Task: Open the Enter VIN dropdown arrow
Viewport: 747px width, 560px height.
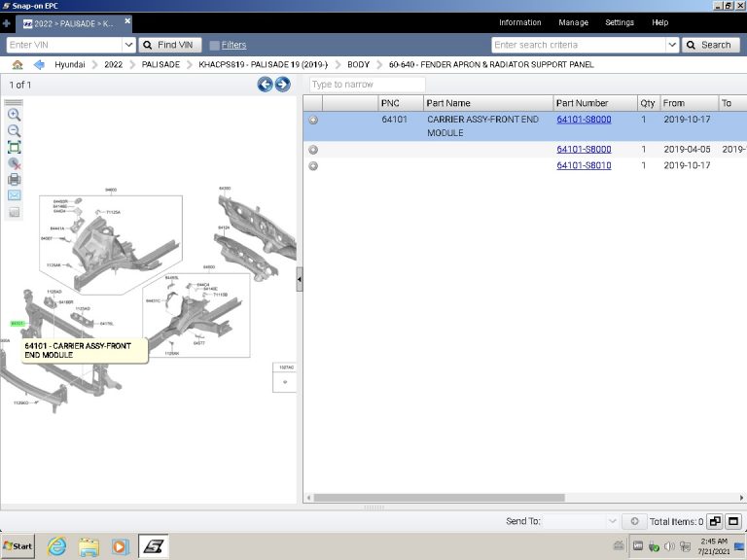Action: (128, 45)
